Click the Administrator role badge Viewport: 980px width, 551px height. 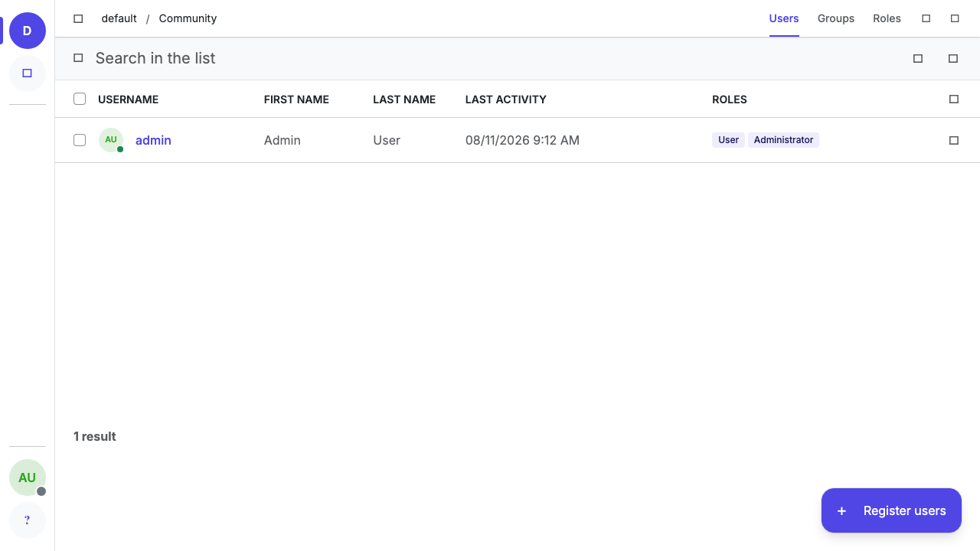tap(783, 140)
